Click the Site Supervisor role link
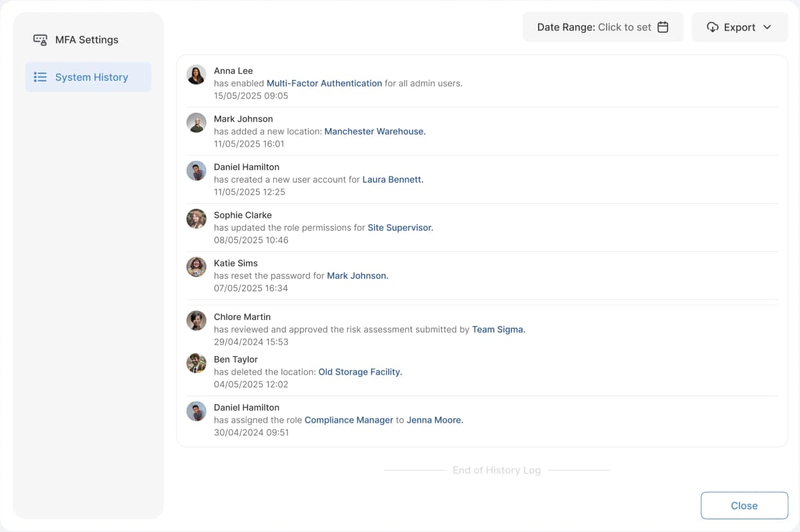 point(401,227)
